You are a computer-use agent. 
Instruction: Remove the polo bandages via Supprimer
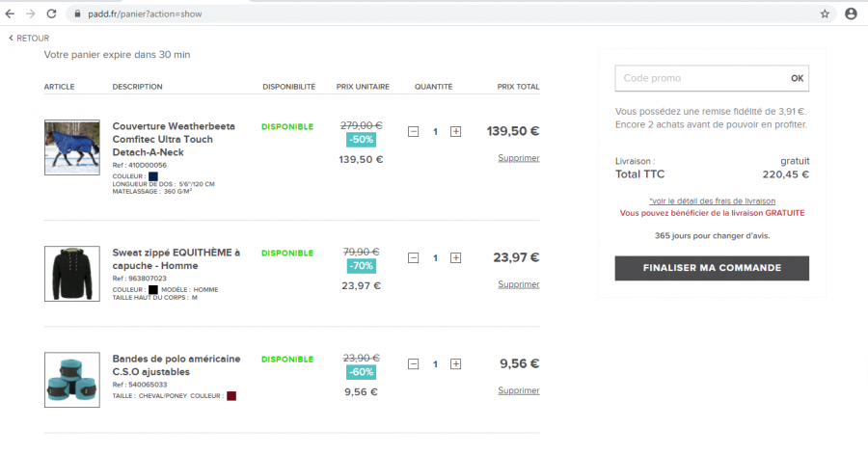(x=518, y=390)
